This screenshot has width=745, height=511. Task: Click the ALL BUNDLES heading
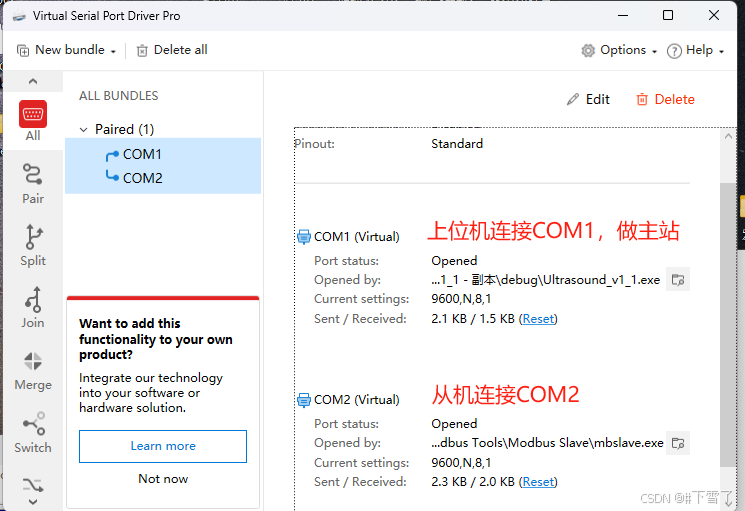(x=118, y=96)
